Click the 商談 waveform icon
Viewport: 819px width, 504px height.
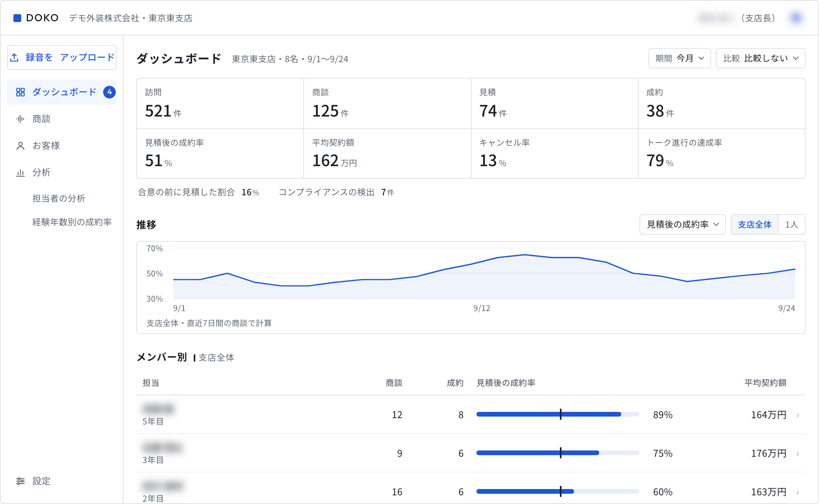coord(20,119)
